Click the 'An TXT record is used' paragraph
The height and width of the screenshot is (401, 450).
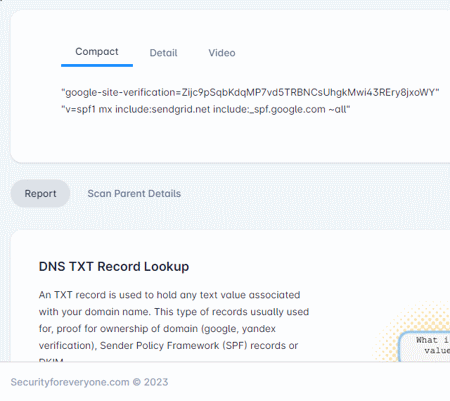click(174, 325)
